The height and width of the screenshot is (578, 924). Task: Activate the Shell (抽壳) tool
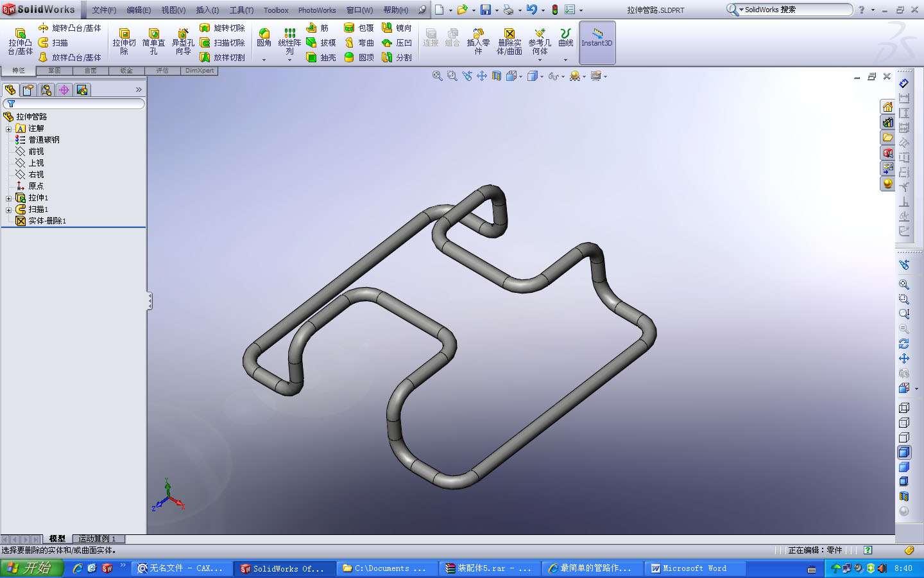point(321,58)
